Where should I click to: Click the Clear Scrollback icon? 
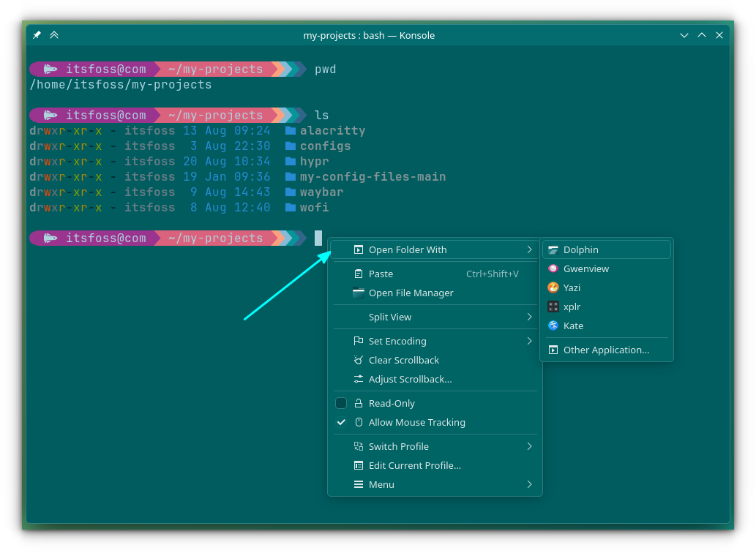359,361
